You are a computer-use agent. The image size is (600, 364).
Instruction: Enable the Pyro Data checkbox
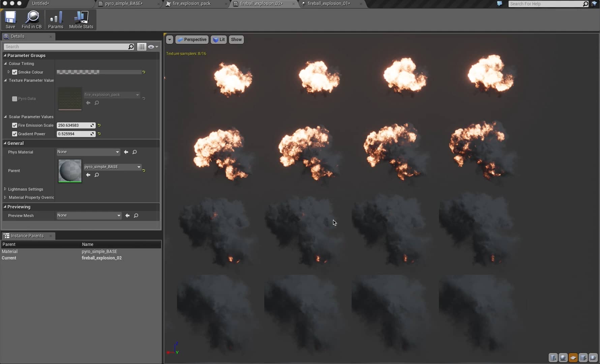[x=14, y=99]
